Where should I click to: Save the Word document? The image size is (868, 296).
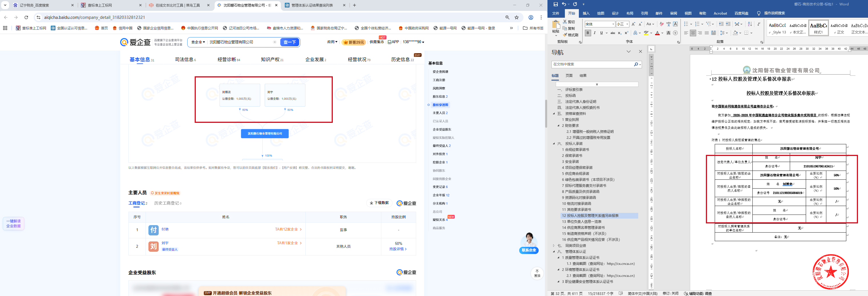(556, 4)
